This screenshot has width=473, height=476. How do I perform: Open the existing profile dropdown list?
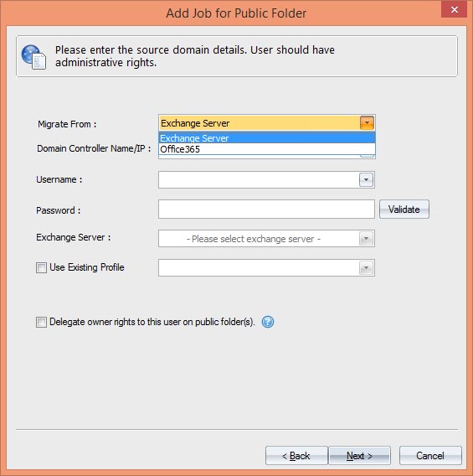click(x=366, y=268)
